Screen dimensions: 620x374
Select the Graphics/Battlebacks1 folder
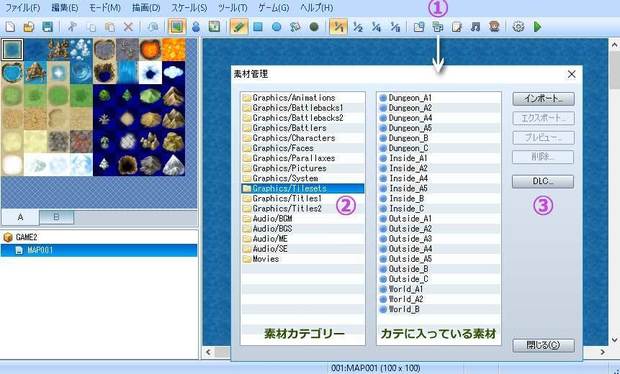click(303, 108)
